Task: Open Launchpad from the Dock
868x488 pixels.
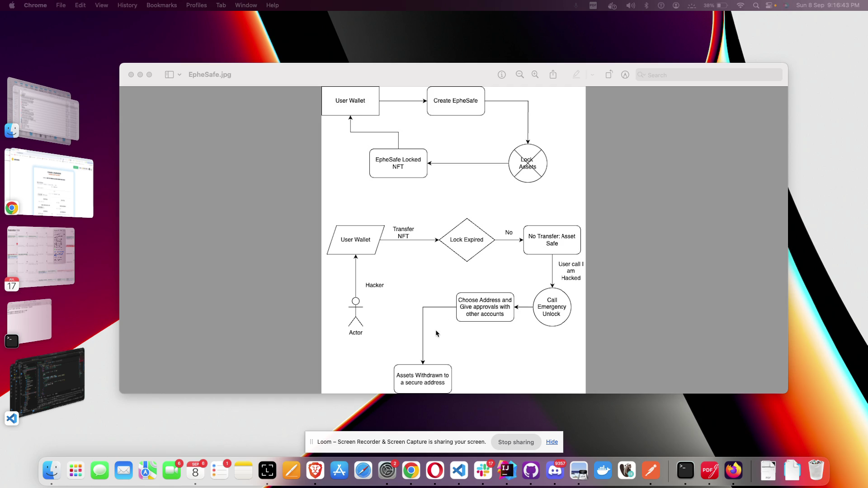Action: (75, 470)
